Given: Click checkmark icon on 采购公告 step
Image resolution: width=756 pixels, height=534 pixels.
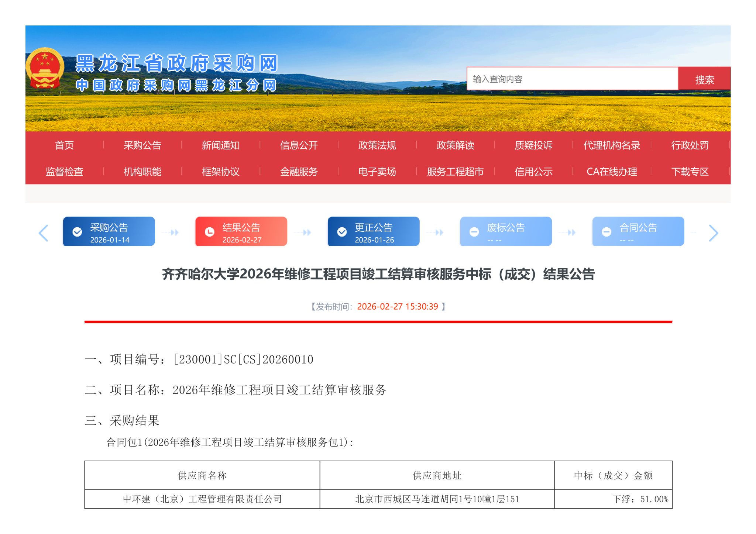Looking at the screenshot, I should coord(78,232).
